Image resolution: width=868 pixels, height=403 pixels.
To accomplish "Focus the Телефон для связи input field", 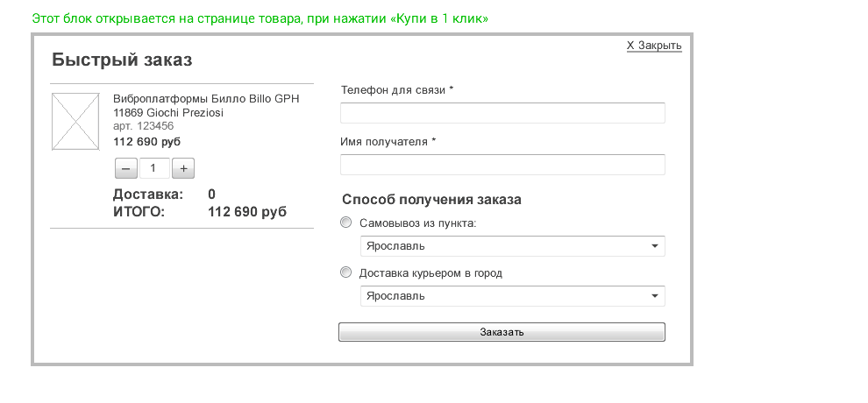I will 502,113.
